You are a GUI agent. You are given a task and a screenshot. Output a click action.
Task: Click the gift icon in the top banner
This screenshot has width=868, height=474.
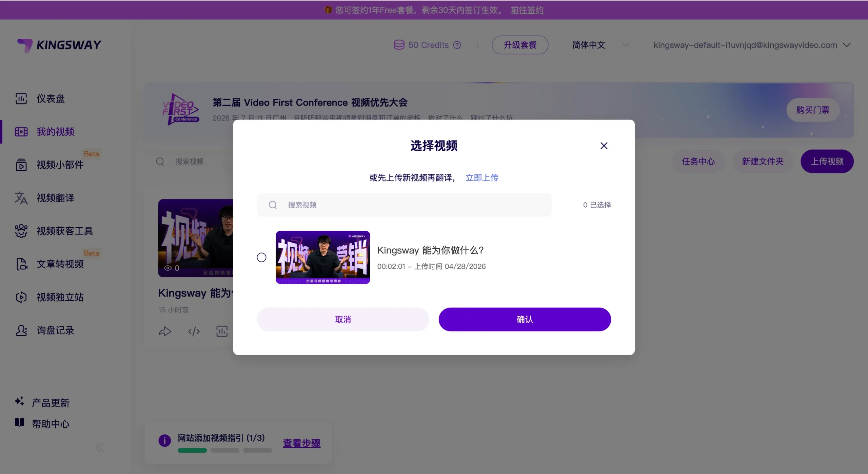pos(328,10)
